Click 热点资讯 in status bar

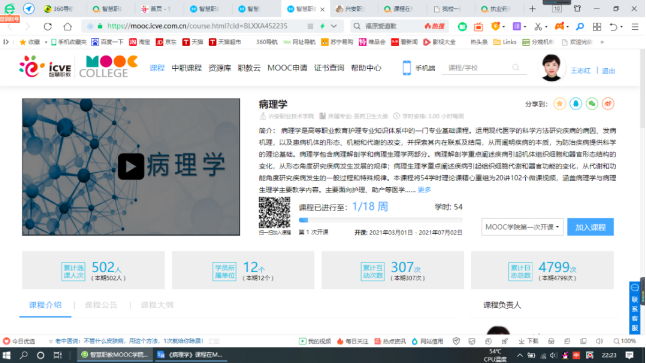coord(390,341)
